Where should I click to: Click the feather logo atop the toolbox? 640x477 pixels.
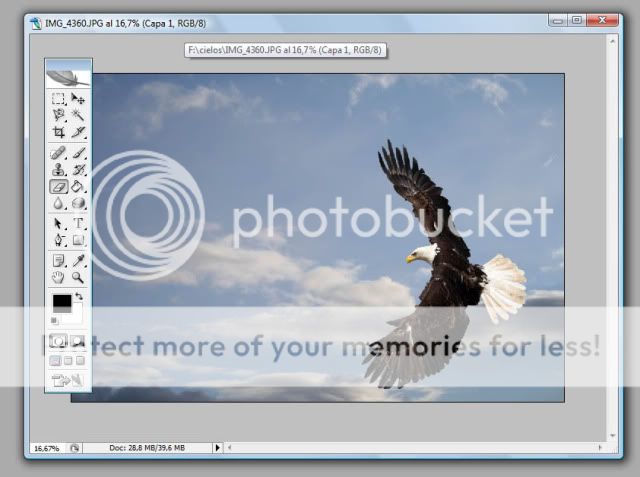(x=68, y=78)
